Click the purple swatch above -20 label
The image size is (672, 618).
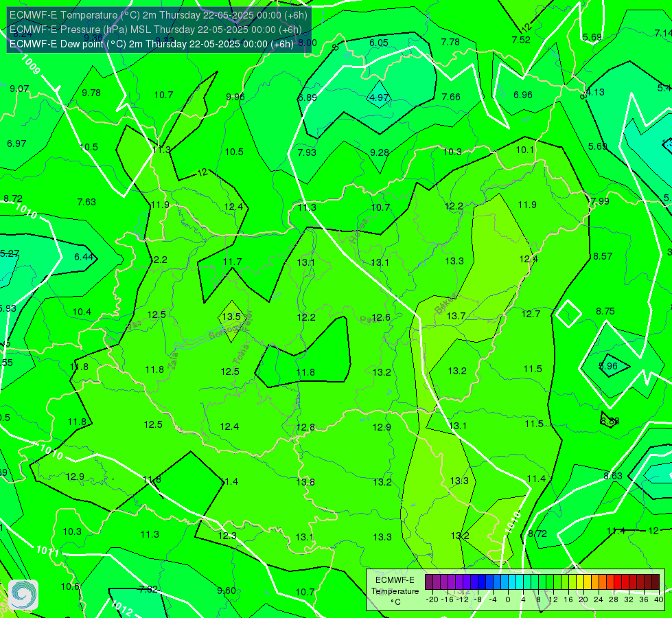point(428,582)
